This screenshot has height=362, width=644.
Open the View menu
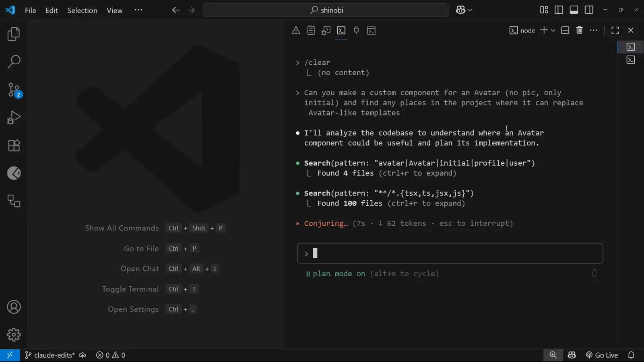115,10
